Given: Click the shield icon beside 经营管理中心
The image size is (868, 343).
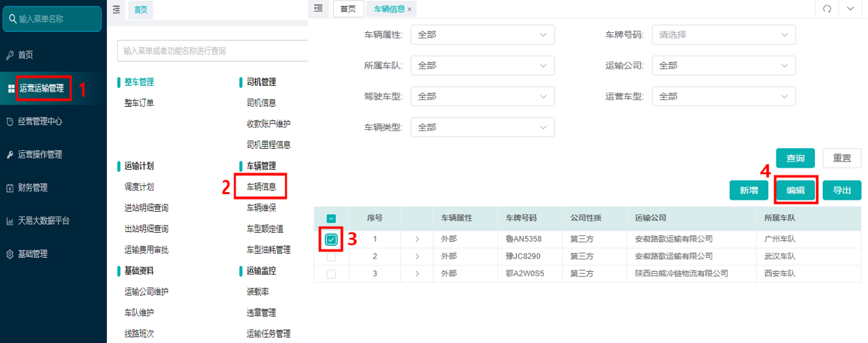Looking at the screenshot, I should coord(10,122).
